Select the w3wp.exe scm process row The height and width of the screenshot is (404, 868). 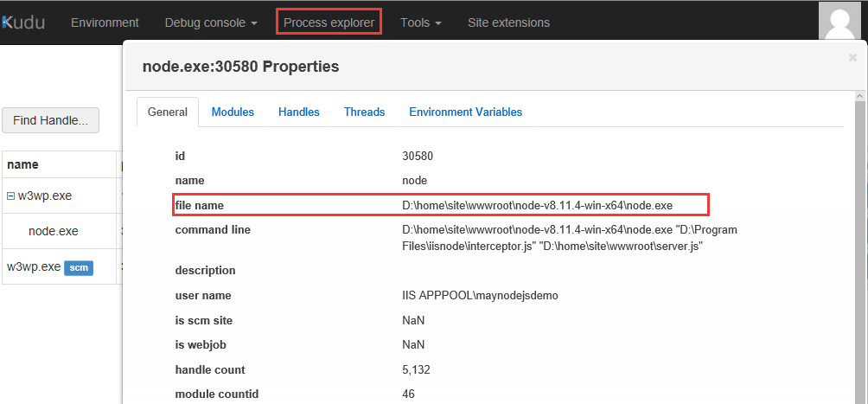pos(33,267)
